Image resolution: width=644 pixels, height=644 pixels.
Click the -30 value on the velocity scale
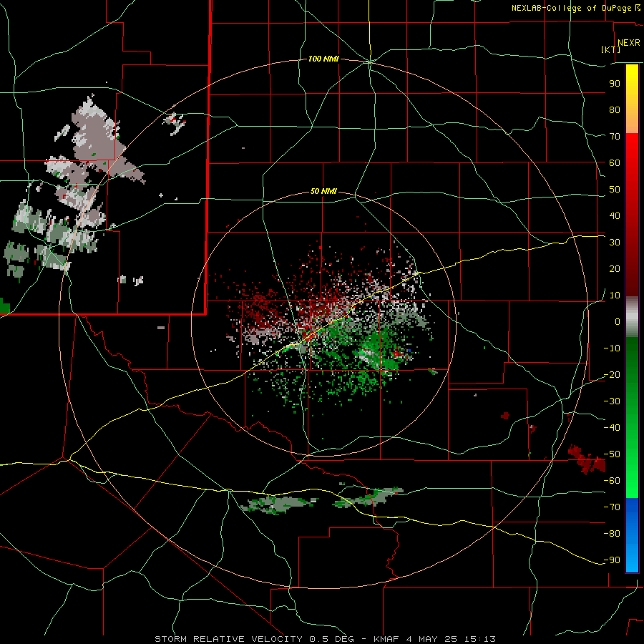(x=612, y=401)
